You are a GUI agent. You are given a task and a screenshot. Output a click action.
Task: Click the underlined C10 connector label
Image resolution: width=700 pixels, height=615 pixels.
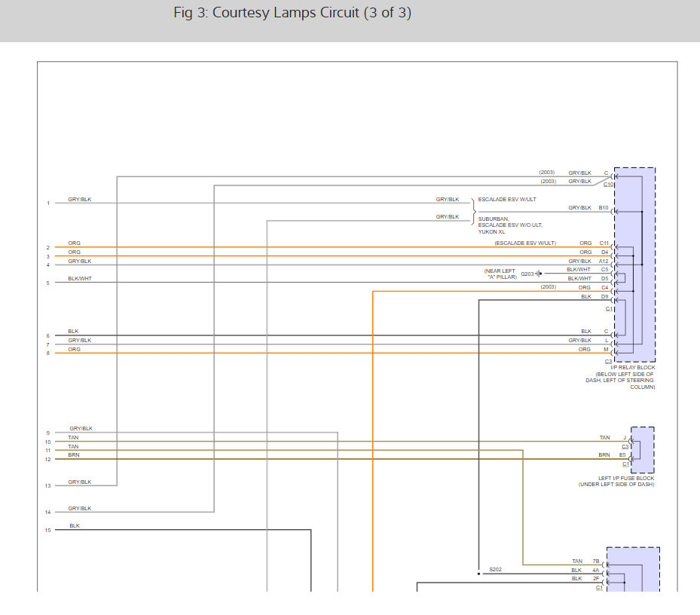[609, 185]
